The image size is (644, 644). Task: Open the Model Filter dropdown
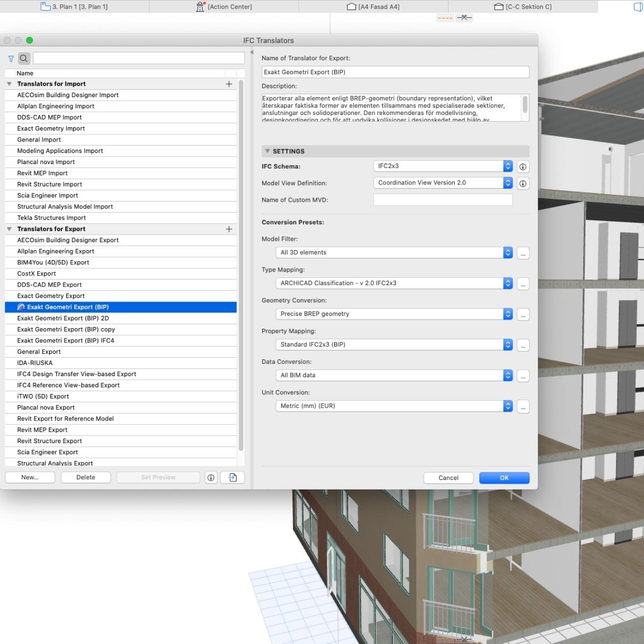coord(394,252)
